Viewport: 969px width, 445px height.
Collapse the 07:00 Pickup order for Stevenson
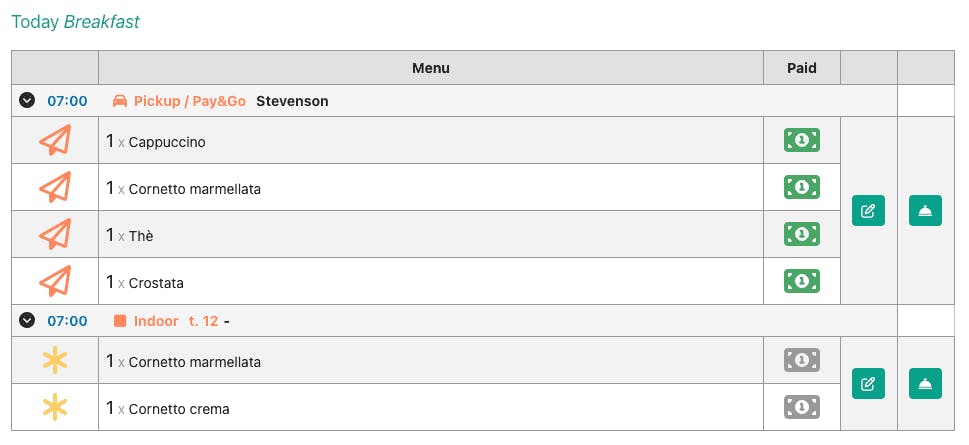[27, 101]
